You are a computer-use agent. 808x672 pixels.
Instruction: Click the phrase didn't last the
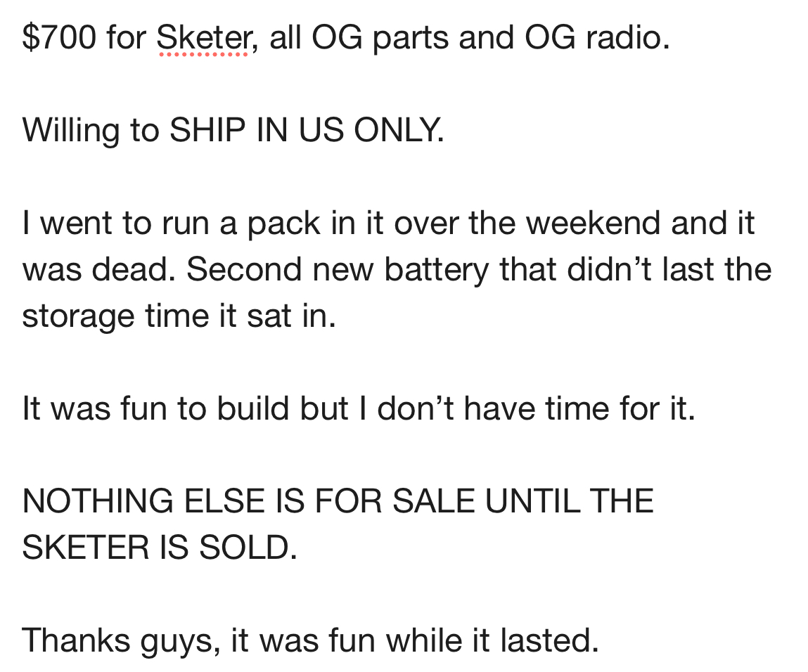669,269
